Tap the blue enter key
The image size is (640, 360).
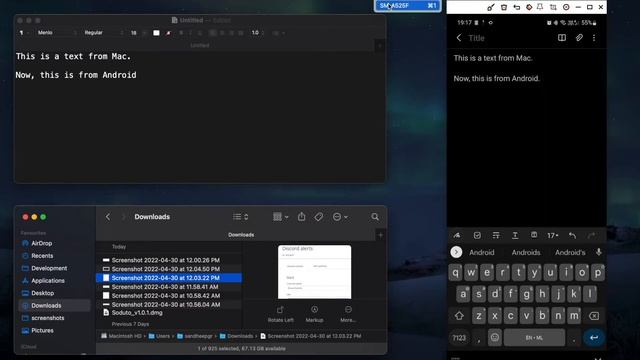[594, 338]
